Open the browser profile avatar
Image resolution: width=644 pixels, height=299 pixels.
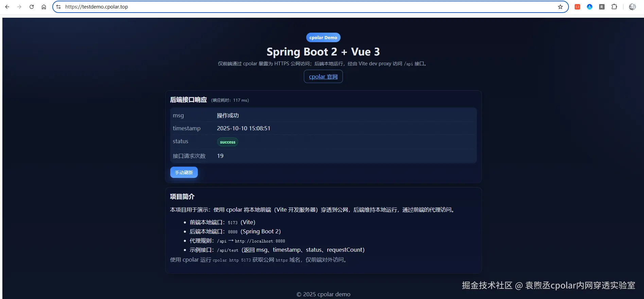(632, 7)
